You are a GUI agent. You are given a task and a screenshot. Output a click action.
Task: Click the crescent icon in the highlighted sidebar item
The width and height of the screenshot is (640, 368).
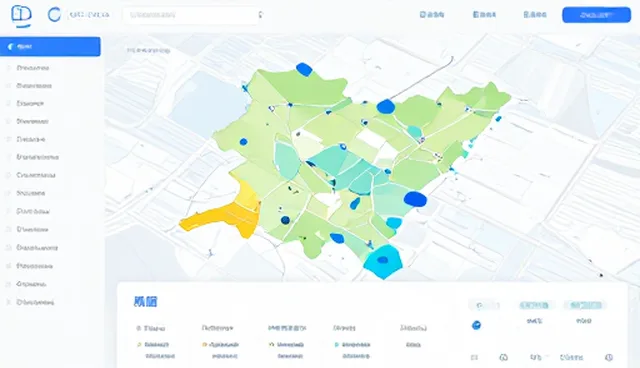click(11, 47)
